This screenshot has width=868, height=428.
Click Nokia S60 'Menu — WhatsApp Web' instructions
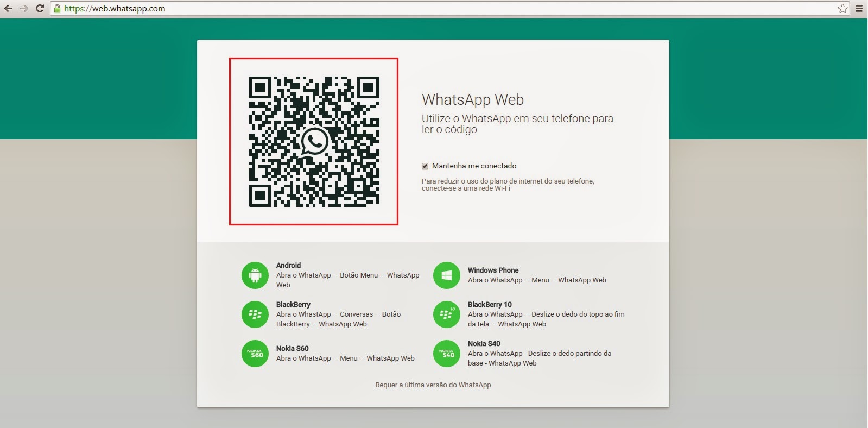345,358
